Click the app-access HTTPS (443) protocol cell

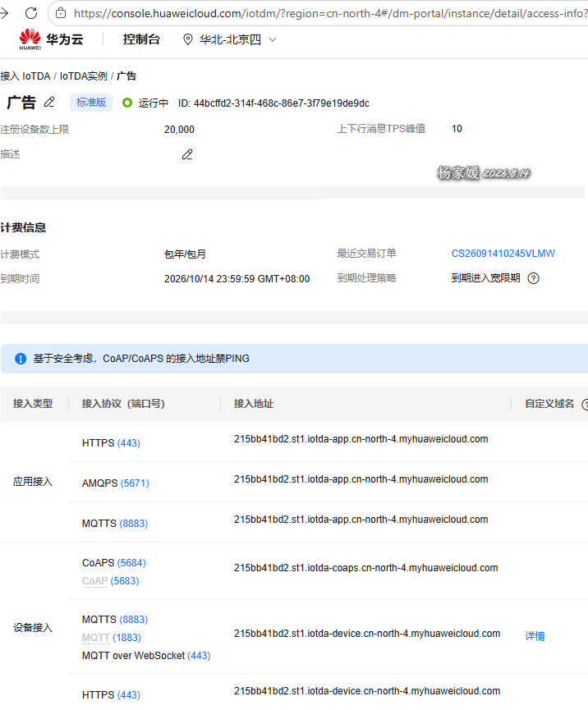[x=111, y=443]
